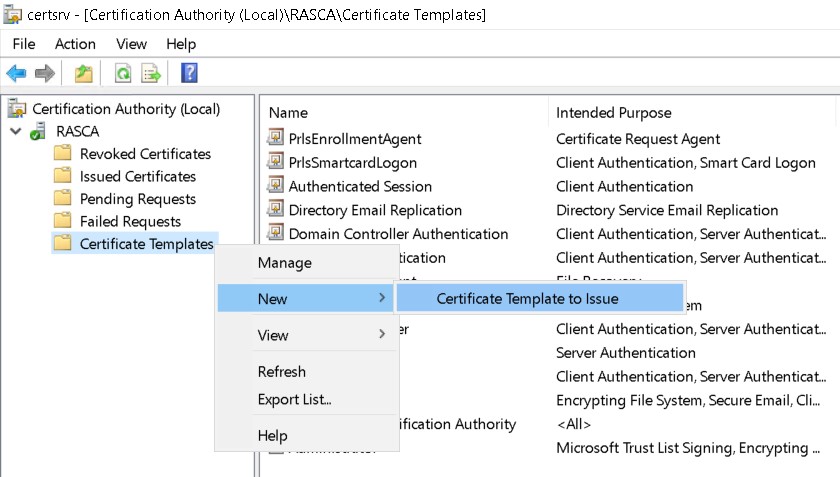
Task: Click Export List in context menu
Action: point(294,399)
